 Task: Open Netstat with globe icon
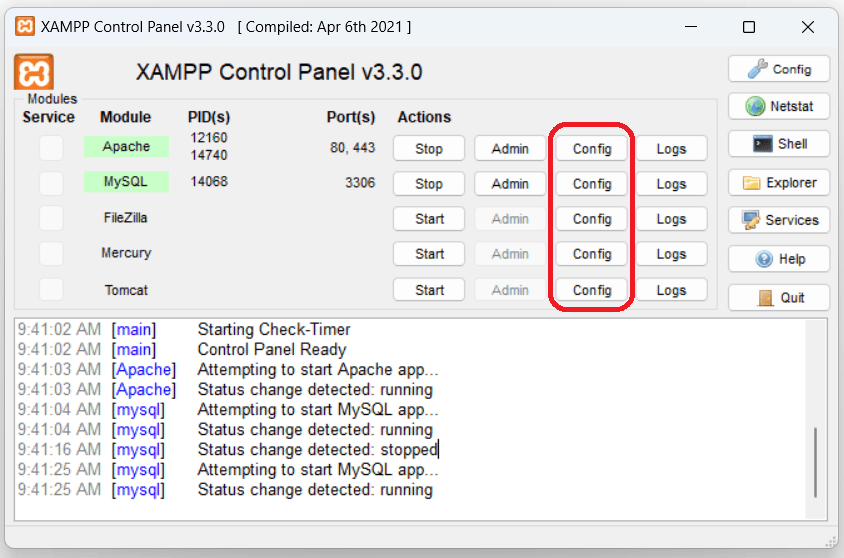point(779,106)
